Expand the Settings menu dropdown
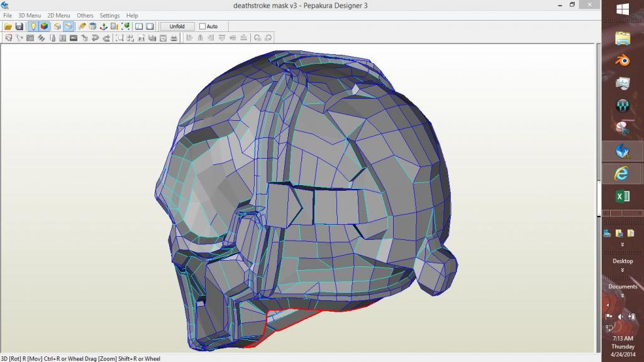This screenshot has height=362, width=644. coord(109,16)
